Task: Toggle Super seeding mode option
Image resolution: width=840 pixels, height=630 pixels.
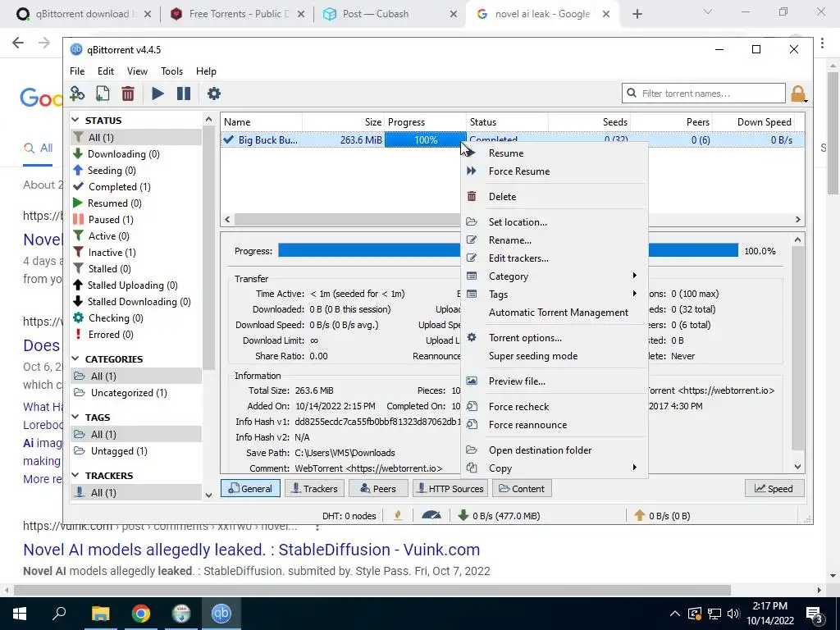Action: pyautogui.click(x=555, y=356)
